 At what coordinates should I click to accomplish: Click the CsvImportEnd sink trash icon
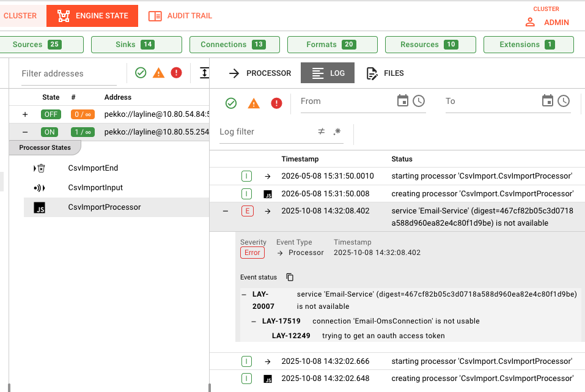point(39,168)
